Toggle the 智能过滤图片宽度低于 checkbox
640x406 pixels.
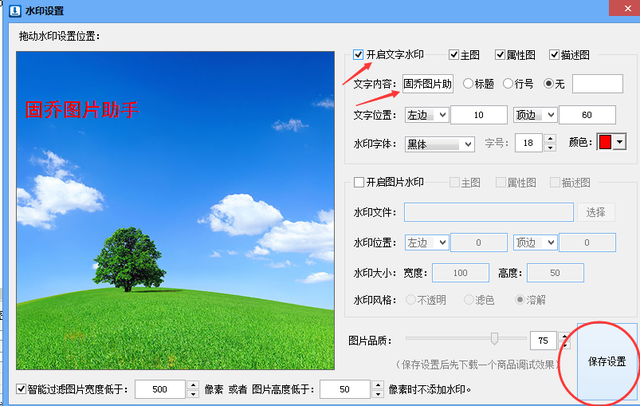(21, 389)
